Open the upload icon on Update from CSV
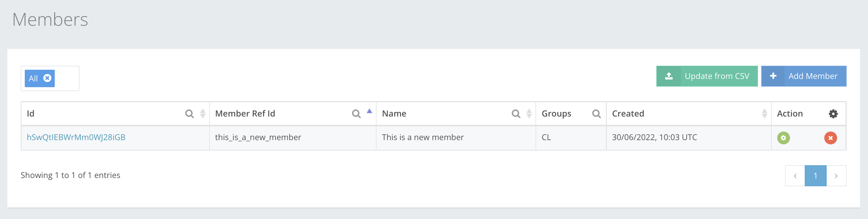 [x=669, y=76]
